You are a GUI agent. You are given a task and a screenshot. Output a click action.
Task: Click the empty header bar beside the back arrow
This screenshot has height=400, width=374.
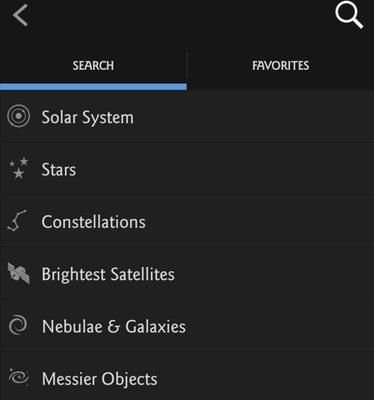click(182, 15)
